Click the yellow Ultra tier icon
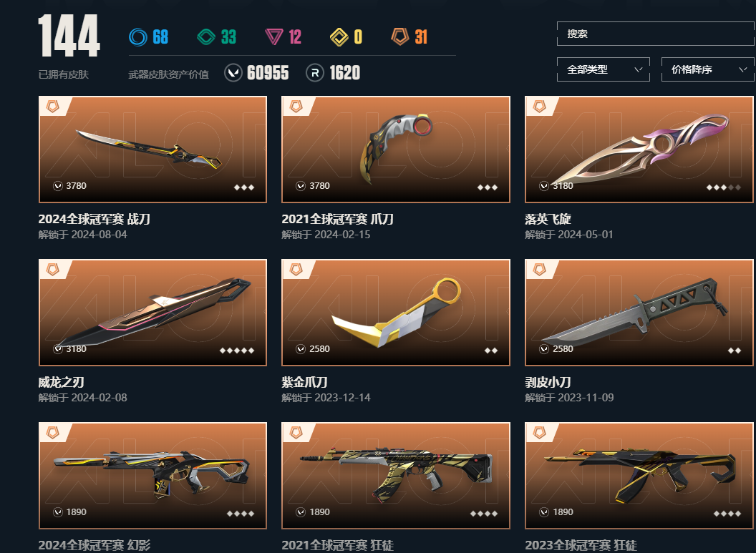 [339, 36]
